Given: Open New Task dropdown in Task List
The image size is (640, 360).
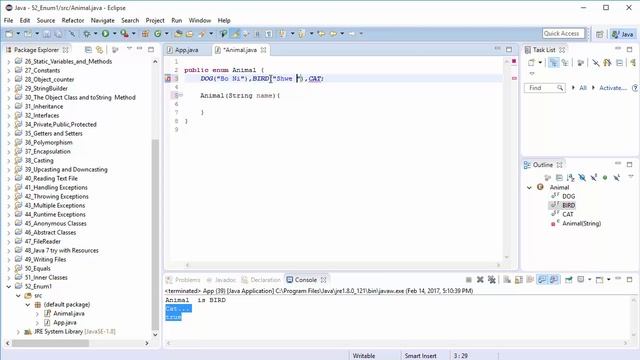Looking at the screenshot, I should (x=540, y=62).
